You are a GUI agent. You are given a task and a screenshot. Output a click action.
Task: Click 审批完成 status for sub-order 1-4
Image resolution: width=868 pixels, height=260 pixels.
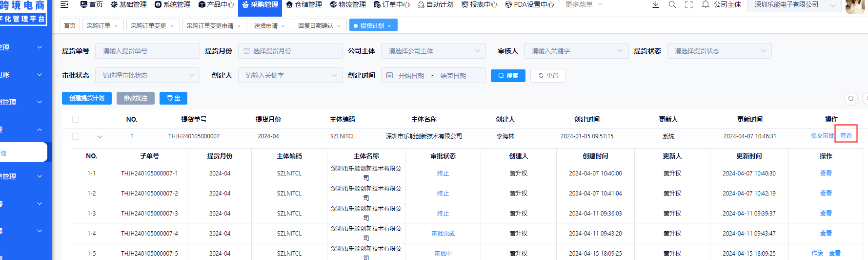click(x=443, y=234)
